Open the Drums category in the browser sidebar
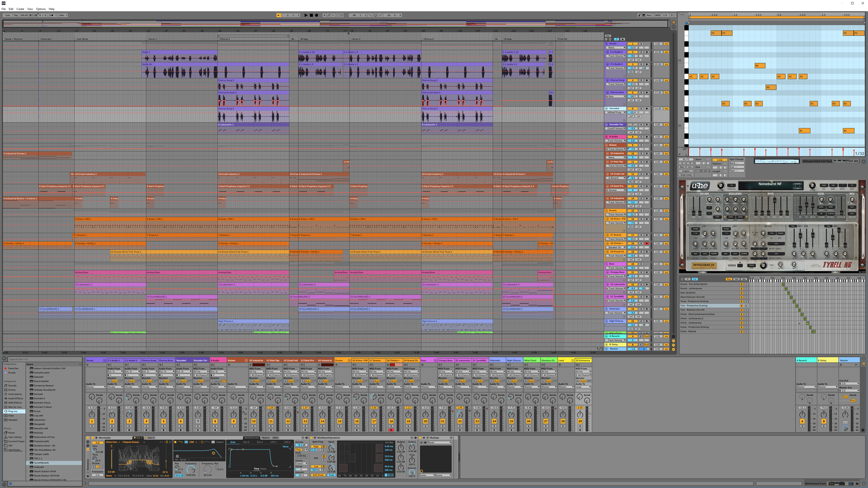The image size is (868, 488). 11,390
